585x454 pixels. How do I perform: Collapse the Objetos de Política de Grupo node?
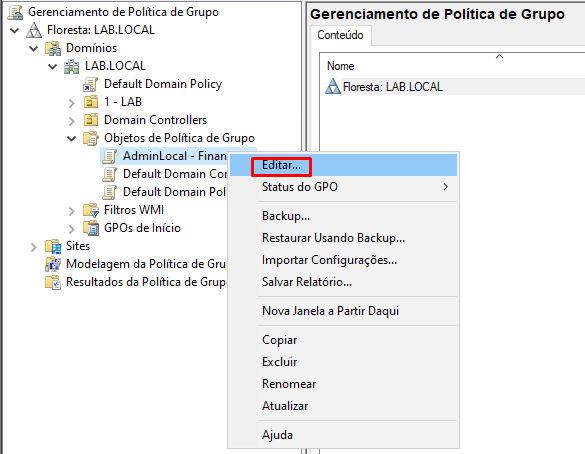point(71,138)
